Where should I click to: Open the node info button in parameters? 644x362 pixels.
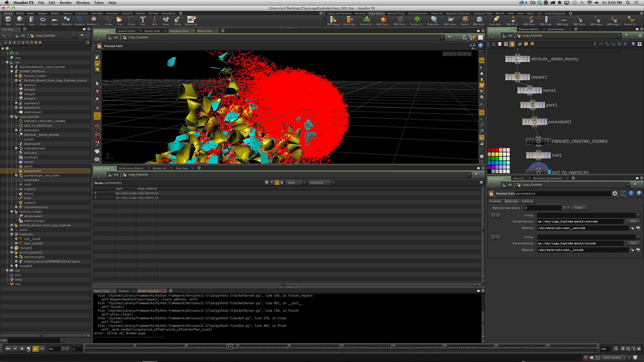[631, 194]
